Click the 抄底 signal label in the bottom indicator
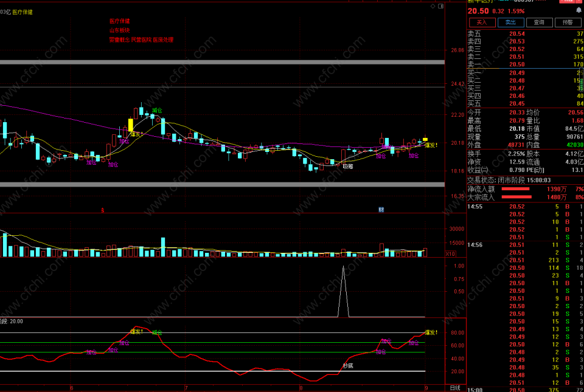The image size is (584, 392). tap(348, 366)
